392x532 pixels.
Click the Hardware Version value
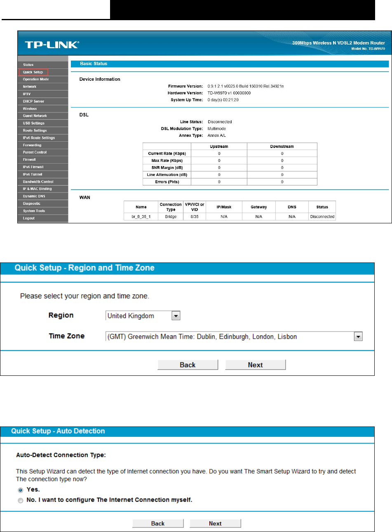click(x=229, y=93)
